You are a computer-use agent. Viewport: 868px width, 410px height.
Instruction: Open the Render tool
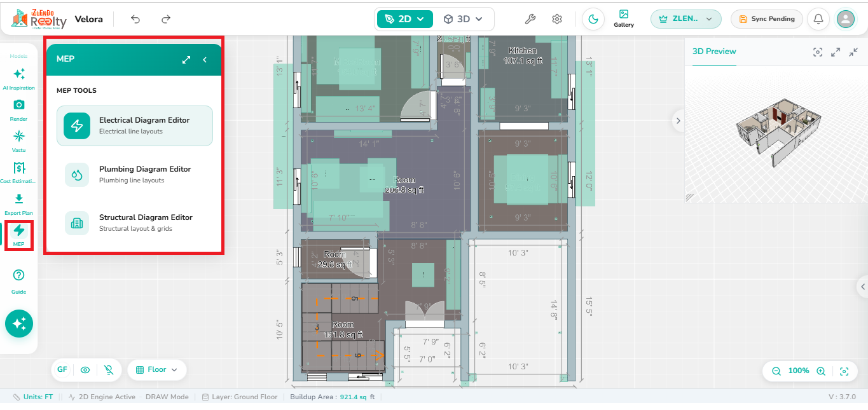19,110
